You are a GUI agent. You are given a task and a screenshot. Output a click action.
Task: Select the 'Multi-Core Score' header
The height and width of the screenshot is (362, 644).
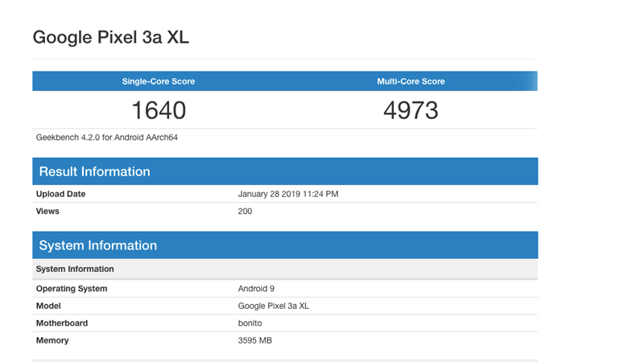tap(411, 81)
